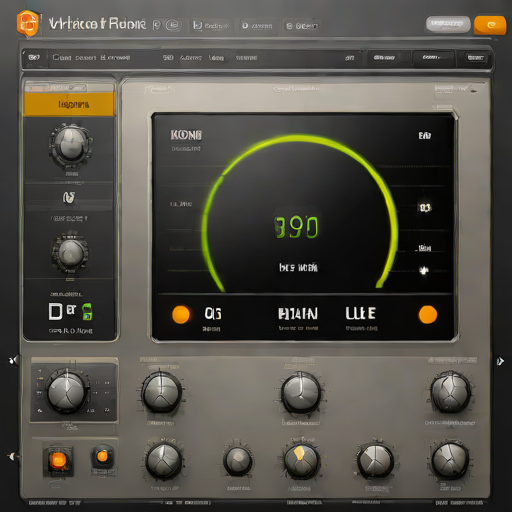
Task: Click the orange button at top right
Action: point(490,25)
